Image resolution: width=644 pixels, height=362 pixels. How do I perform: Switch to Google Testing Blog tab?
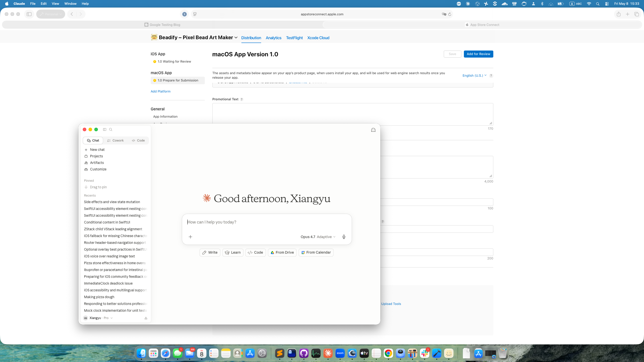pyautogui.click(x=162, y=25)
